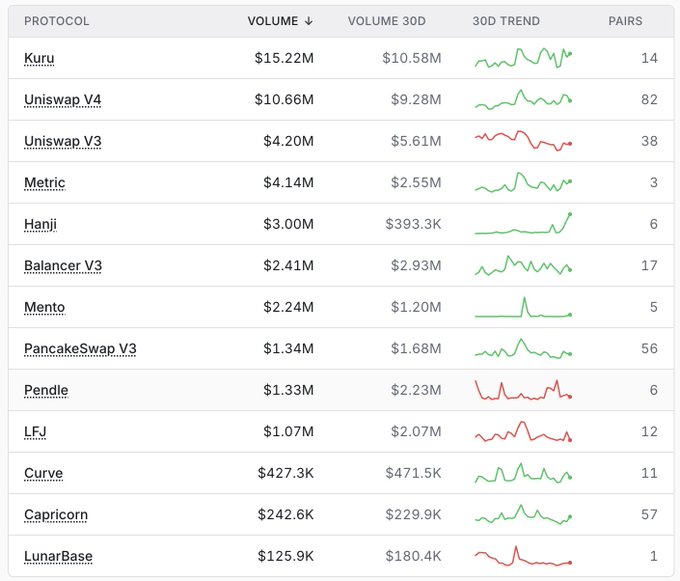Image resolution: width=680 pixels, height=581 pixels.
Task: Click the $9.28M 30D volume value
Action: pyautogui.click(x=416, y=99)
